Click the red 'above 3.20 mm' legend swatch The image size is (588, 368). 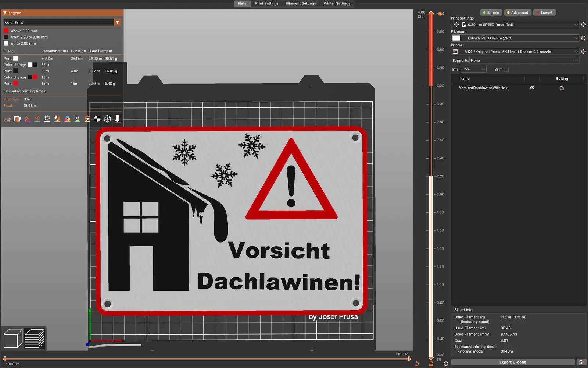point(6,31)
